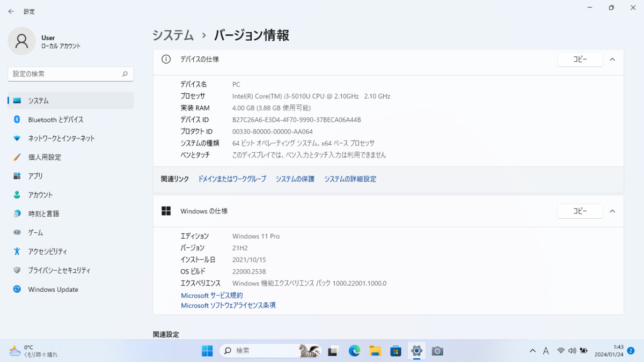Open File Explorer from taskbar
The height and width of the screenshot is (362, 644).
375,351
